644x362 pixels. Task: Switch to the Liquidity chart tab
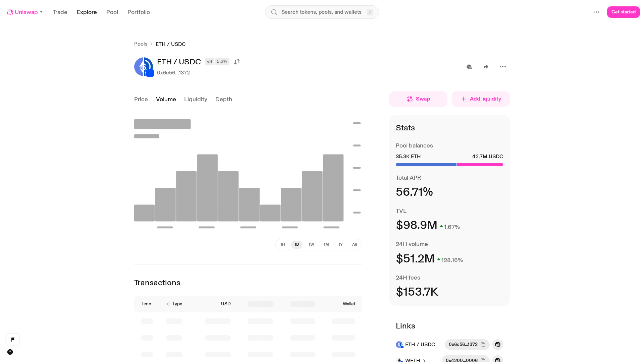tap(196, 99)
